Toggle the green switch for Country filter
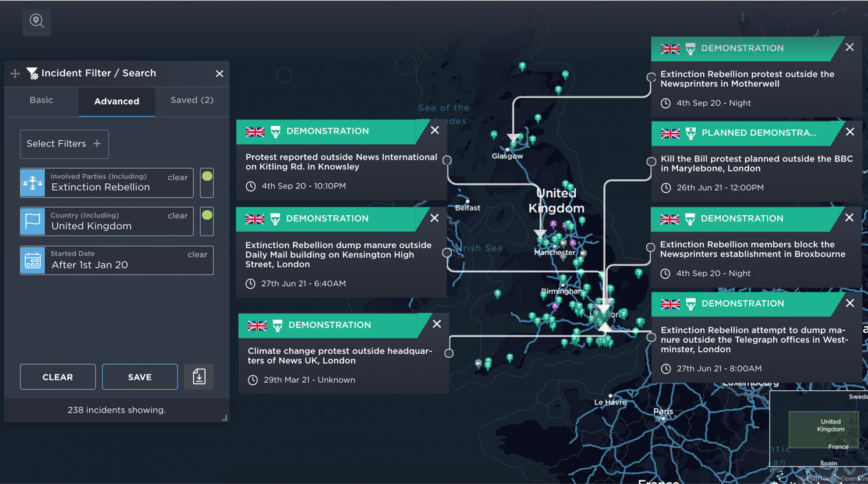 point(207,222)
